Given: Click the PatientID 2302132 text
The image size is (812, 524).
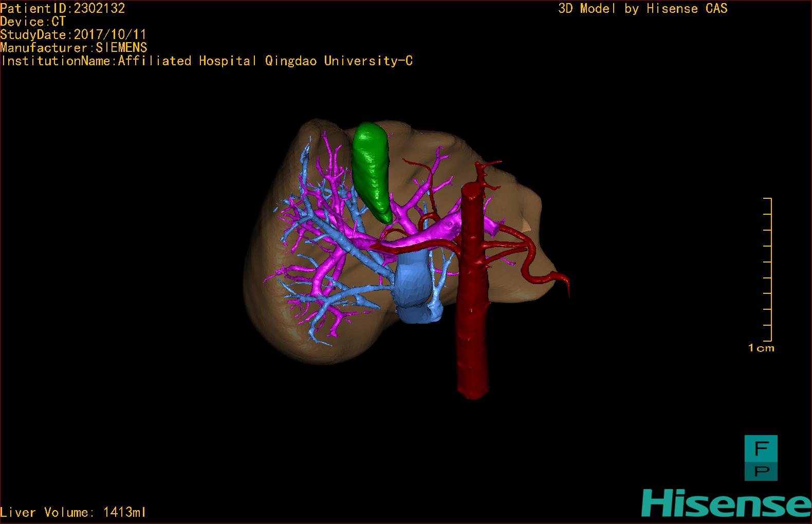Looking at the screenshot, I should [x=63, y=8].
